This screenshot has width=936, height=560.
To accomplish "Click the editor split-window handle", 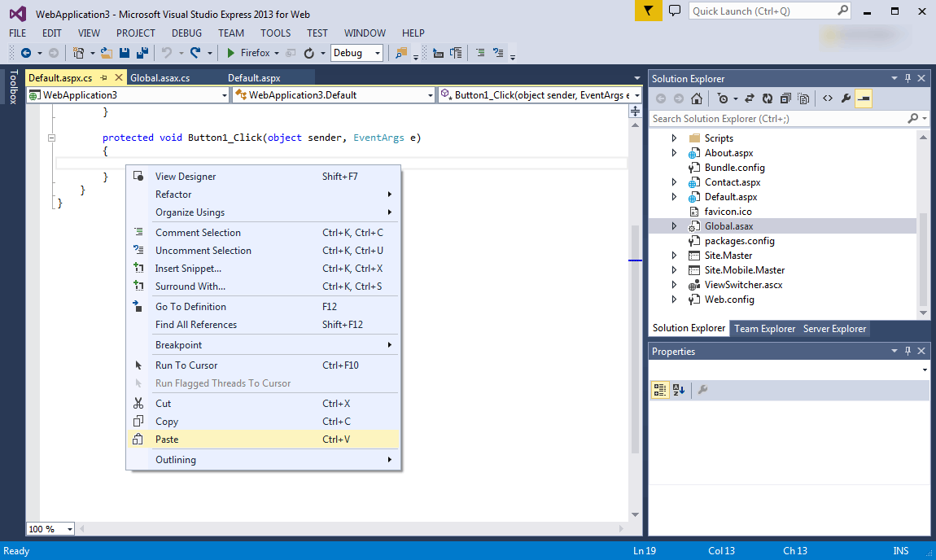I will click(635, 111).
